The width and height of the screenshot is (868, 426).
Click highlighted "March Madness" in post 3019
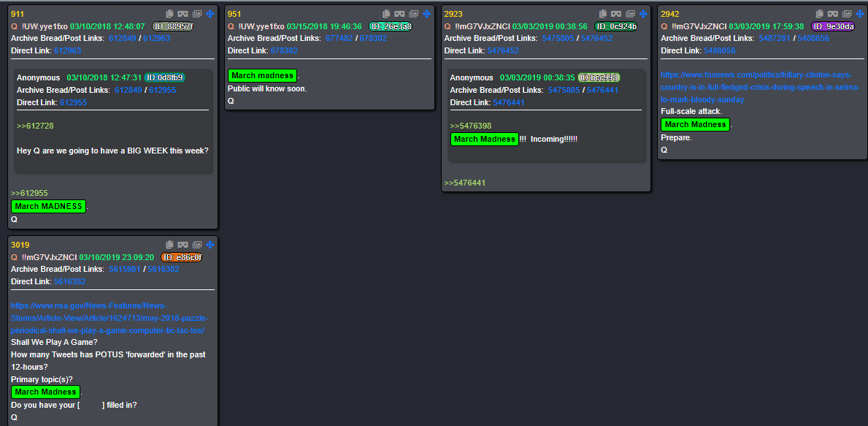pos(45,392)
